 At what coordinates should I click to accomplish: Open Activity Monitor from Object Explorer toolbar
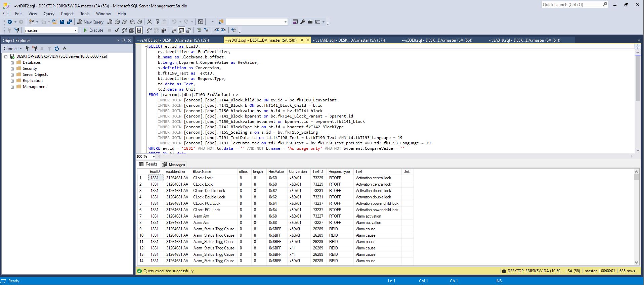point(64,48)
